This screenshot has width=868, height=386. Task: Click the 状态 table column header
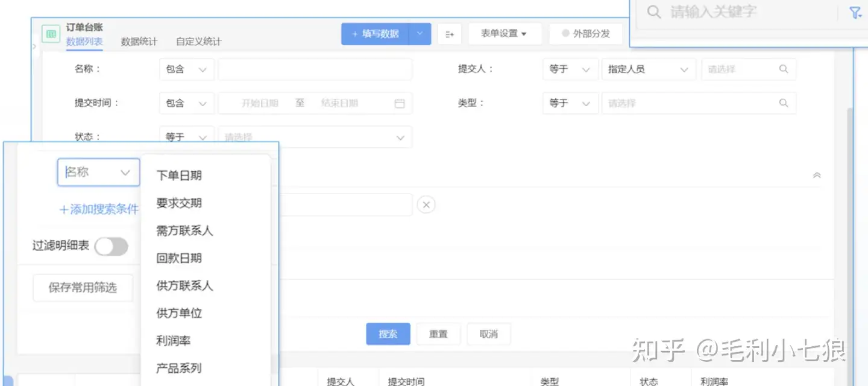[x=649, y=381]
